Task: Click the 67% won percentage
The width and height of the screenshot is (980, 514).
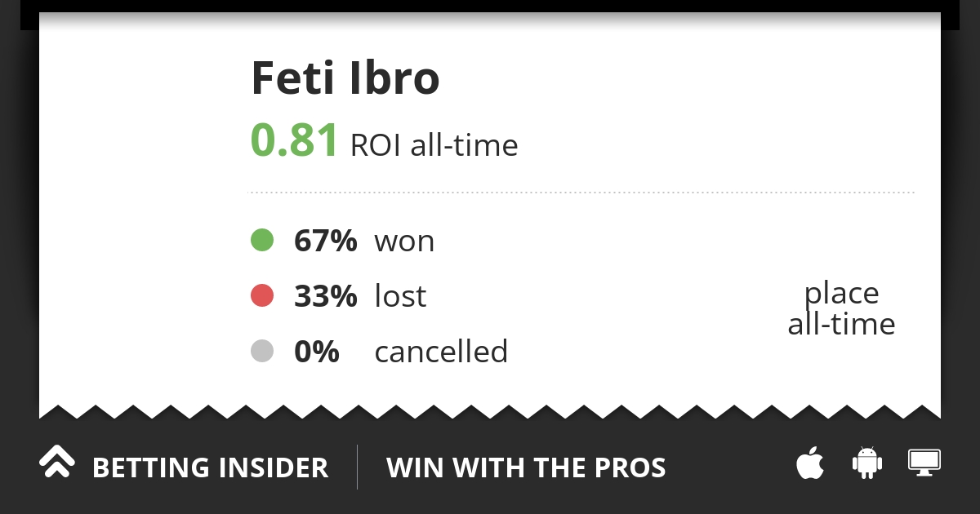Action: (325, 241)
